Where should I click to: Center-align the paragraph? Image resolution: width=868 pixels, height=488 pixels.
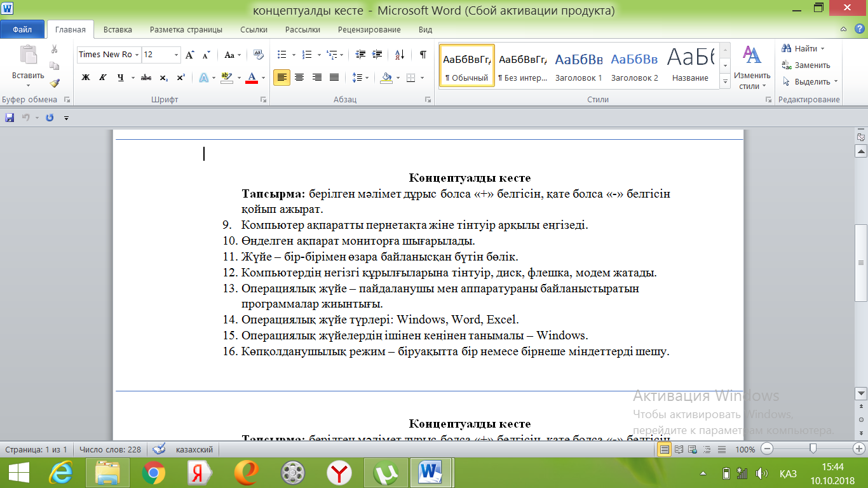coord(299,78)
